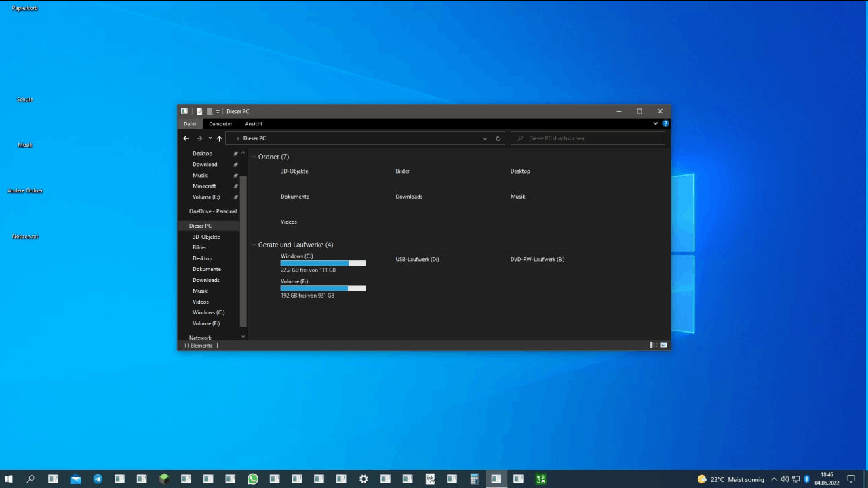Image resolution: width=868 pixels, height=488 pixels.
Task: Collapse the Ordner (7) group
Action: click(x=254, y=157)
